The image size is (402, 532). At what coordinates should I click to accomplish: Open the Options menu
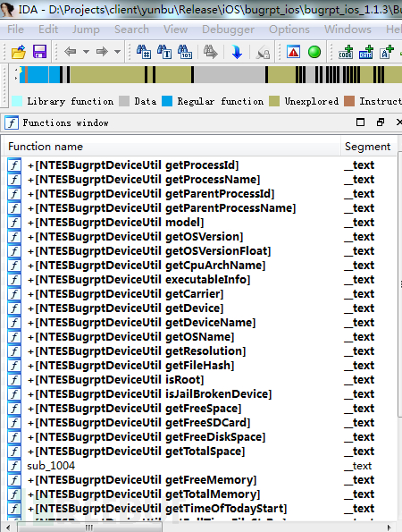(x=289, y=30)
